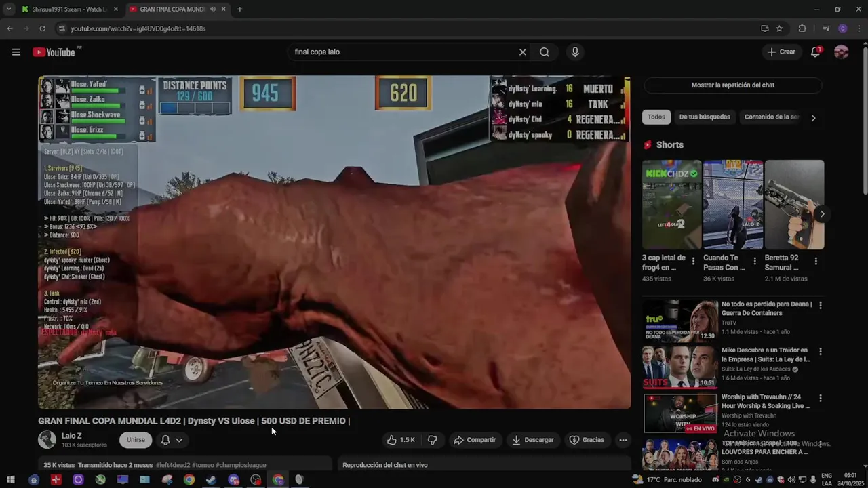868x488 pixels.
Task: Open options for Worship with Trevauhn video
Action: tap(821, 398)
